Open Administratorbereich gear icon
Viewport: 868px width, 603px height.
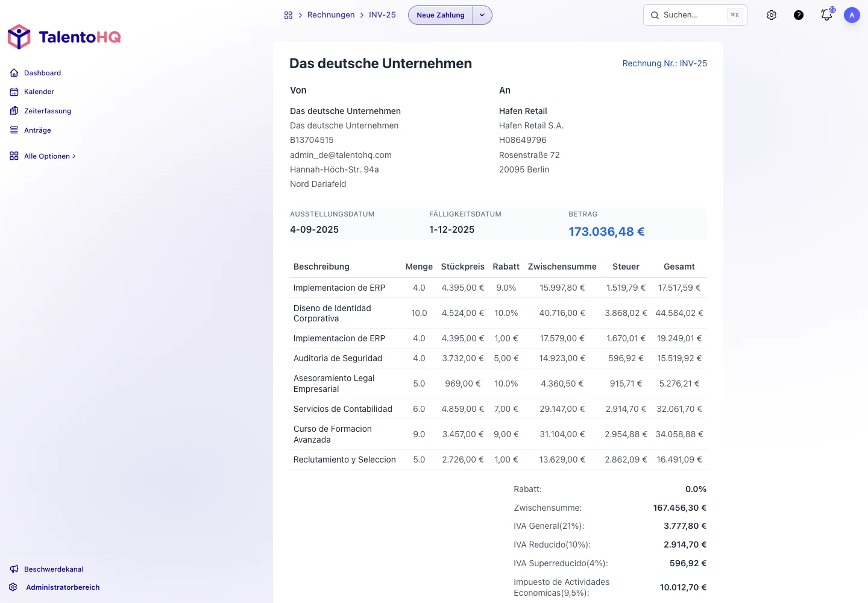[13, 587]
